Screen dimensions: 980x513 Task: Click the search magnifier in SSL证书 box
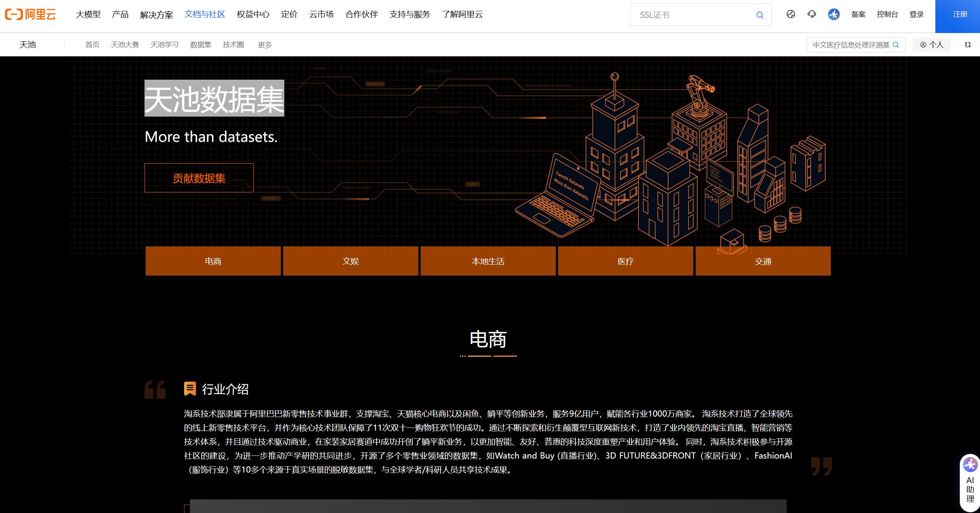point(760,15)
